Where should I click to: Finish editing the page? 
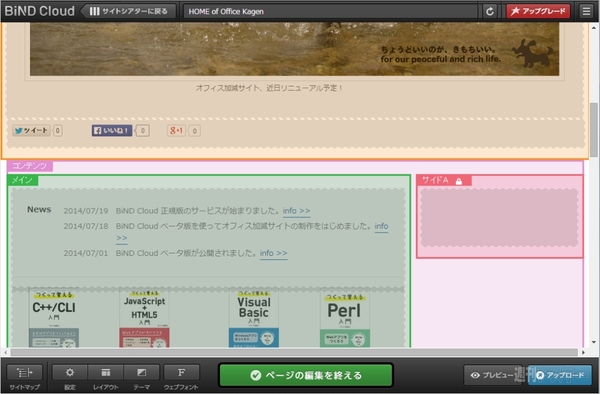[306, 375]
